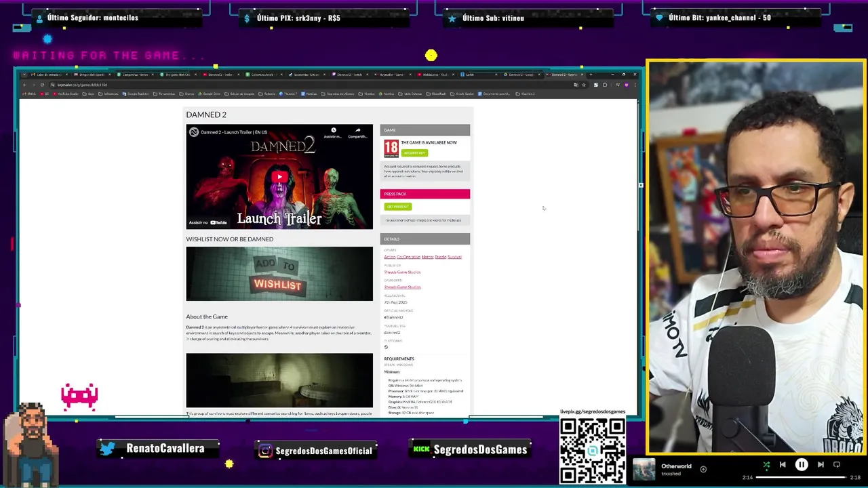Seek on the song progress bar
The image size is (868, 488).
(801, 477)
